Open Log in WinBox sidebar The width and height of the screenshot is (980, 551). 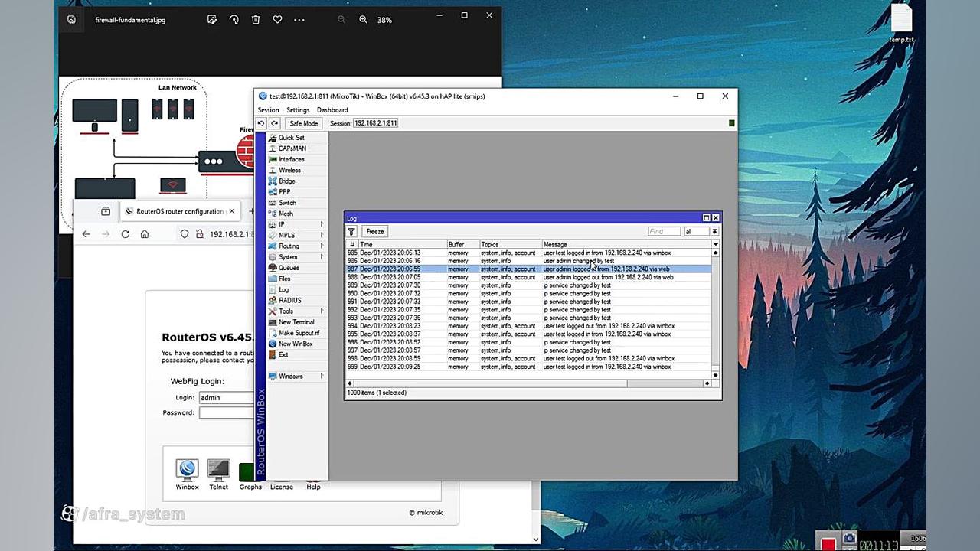[283, 289]
